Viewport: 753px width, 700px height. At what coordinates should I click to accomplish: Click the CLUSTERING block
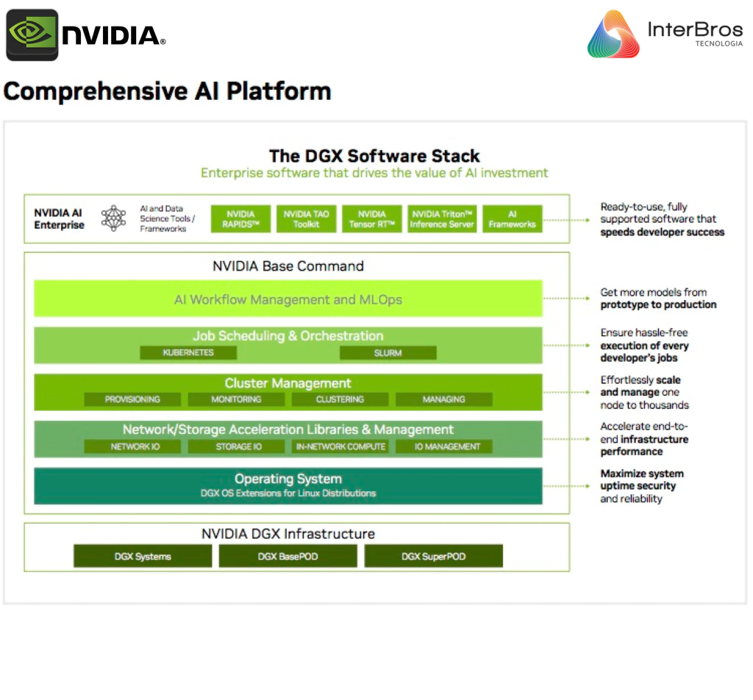(x=340, y=399)
